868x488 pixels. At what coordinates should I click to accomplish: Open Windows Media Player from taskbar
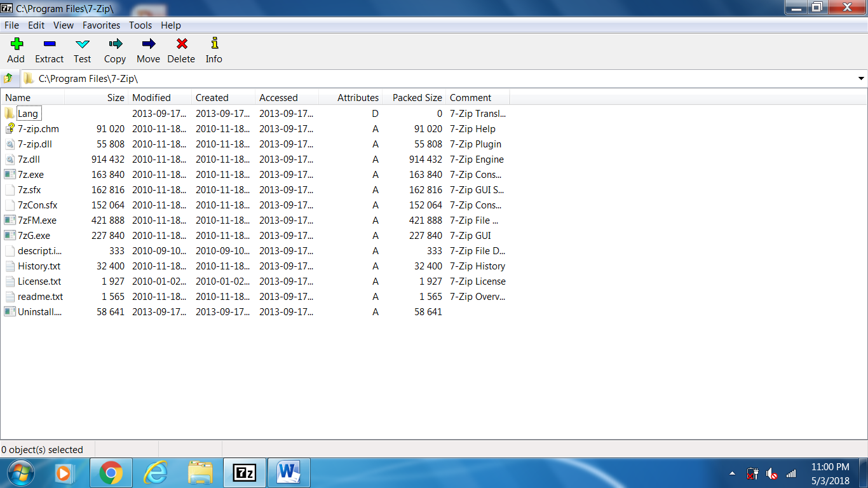click(64, 473)
